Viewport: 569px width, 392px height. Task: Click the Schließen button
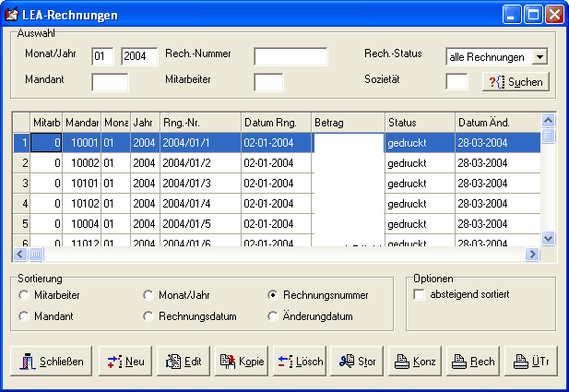point(51,362)
